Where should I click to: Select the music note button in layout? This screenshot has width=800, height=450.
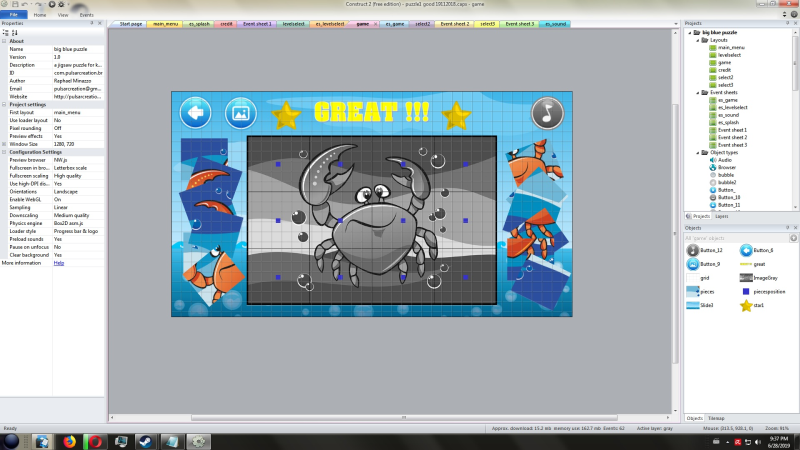tap(547, 113)
